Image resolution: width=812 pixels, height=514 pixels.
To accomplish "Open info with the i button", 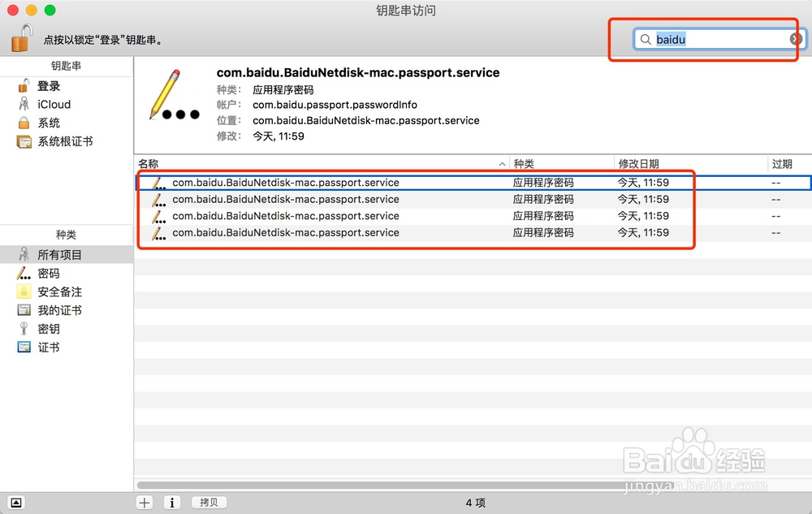I will (x=172, y=502).
